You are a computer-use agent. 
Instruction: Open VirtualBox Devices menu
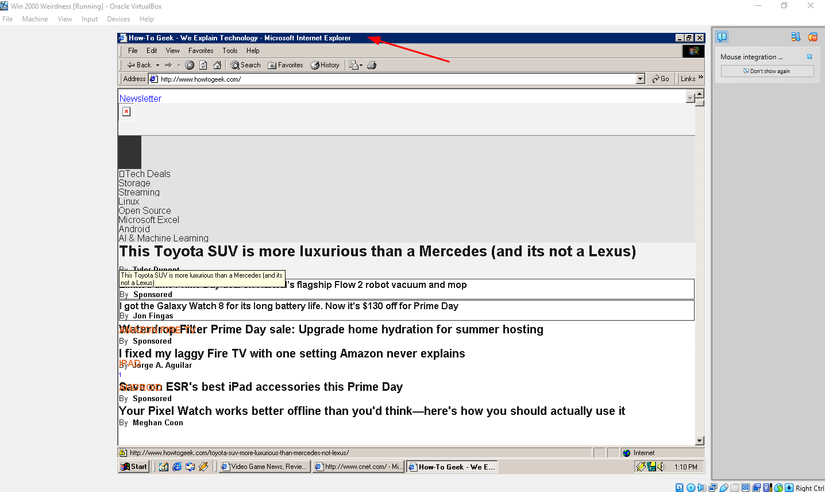[118, 19]
